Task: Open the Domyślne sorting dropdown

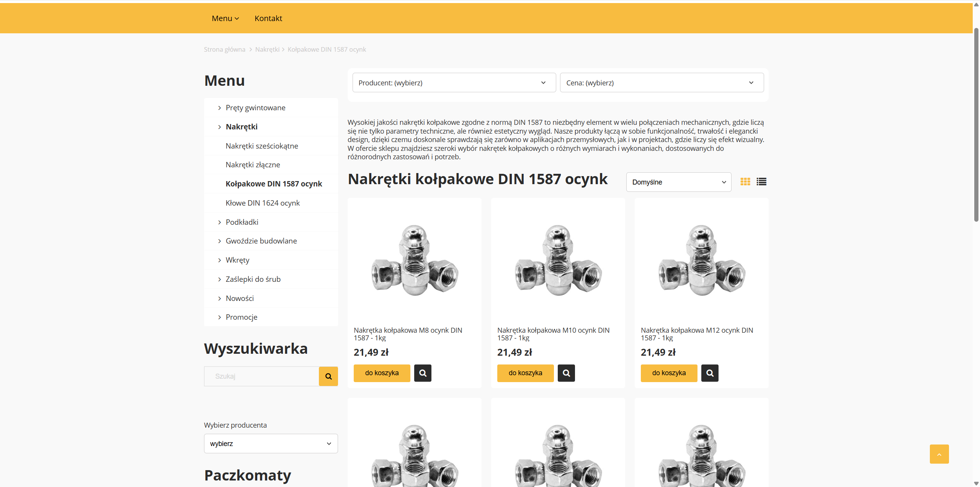Action: (x=678, y=182)
